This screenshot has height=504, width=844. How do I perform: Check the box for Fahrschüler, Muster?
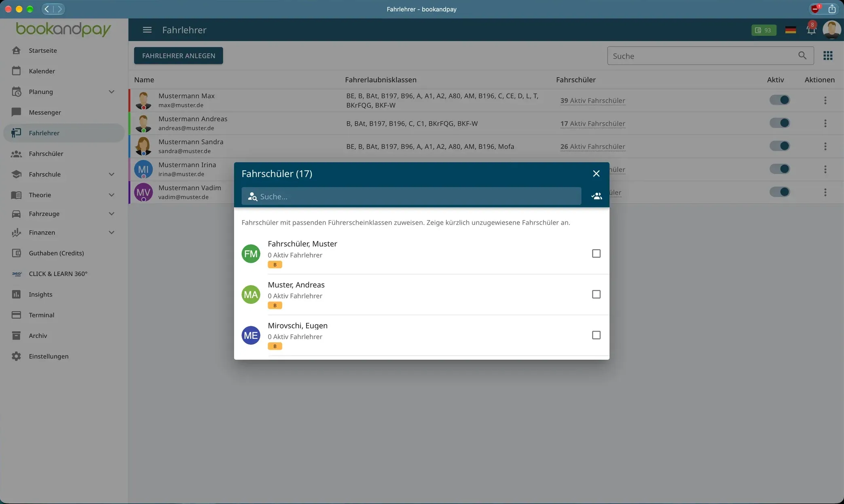coord(596,254)
